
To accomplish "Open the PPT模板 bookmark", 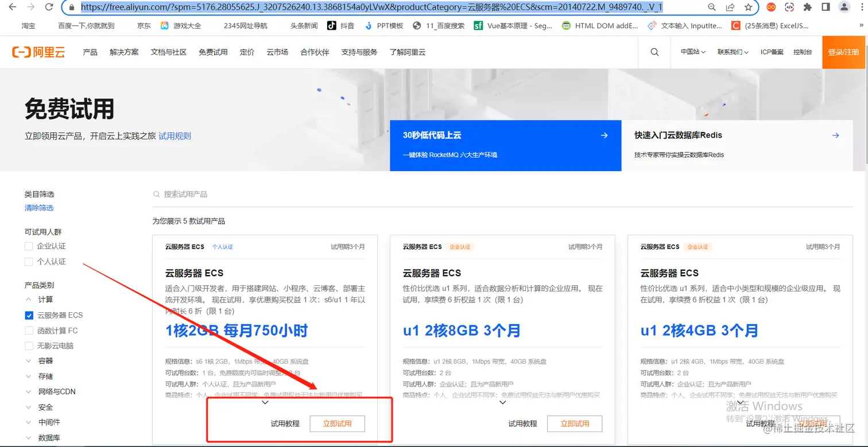I will tap(384, 26).
